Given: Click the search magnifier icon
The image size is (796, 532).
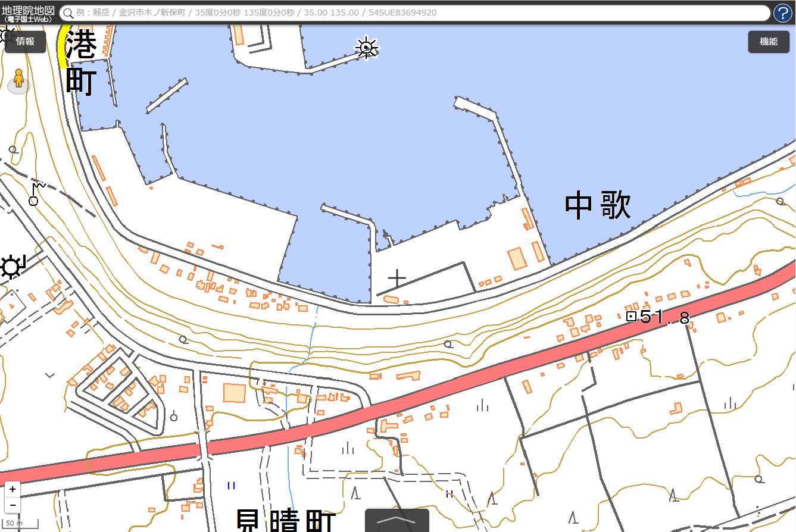Looking at the screenshot, I should [x=68, y=13].
